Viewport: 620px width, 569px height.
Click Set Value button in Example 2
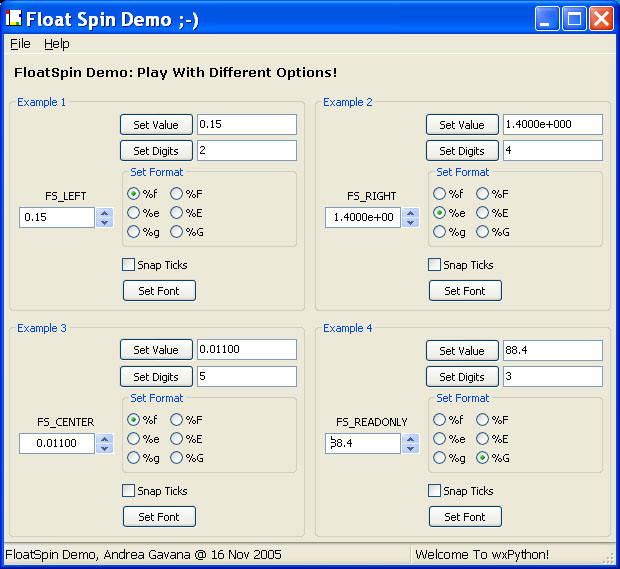(462, 125)
